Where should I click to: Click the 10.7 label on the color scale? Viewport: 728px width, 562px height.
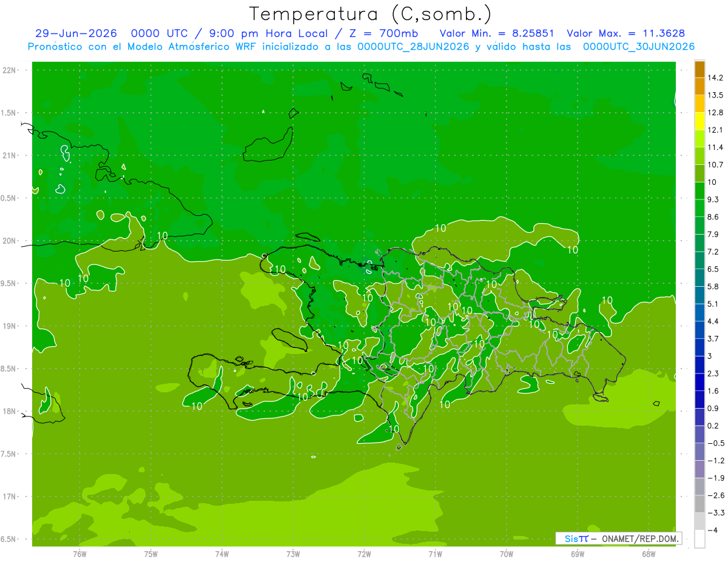coord(716,165)
